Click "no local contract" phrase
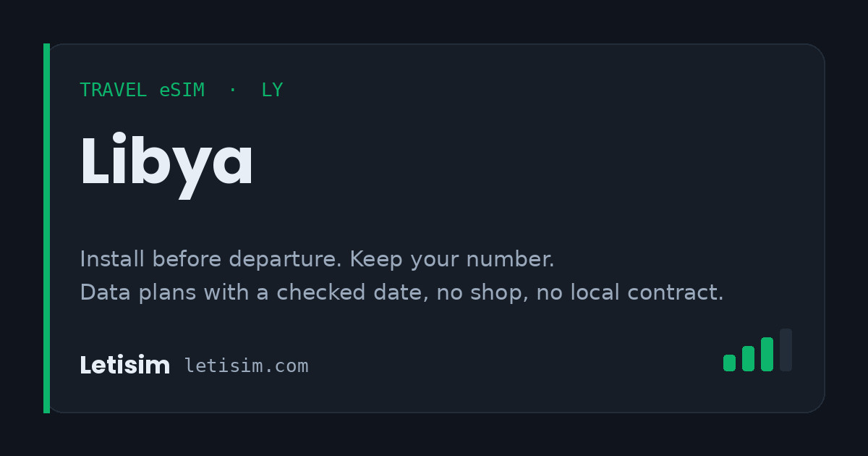Screen dimensions: 868x456 (630, 292)
